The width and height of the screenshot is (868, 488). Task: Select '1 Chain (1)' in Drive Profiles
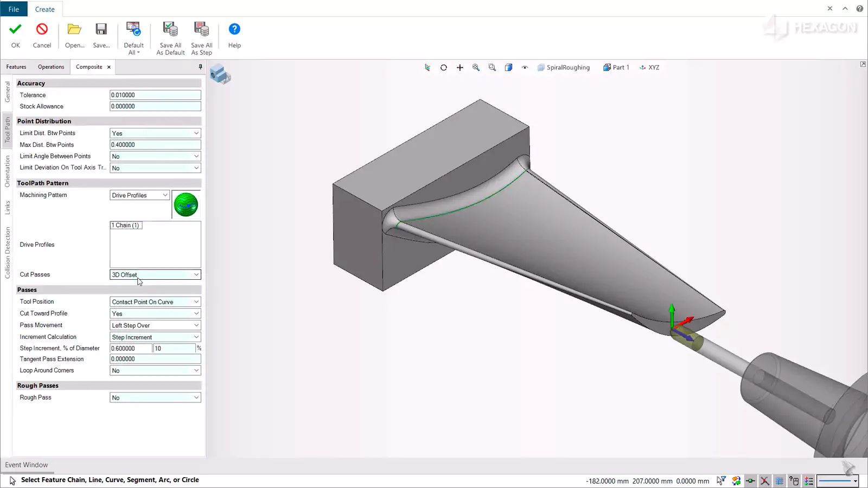click(x=126, y=226)
